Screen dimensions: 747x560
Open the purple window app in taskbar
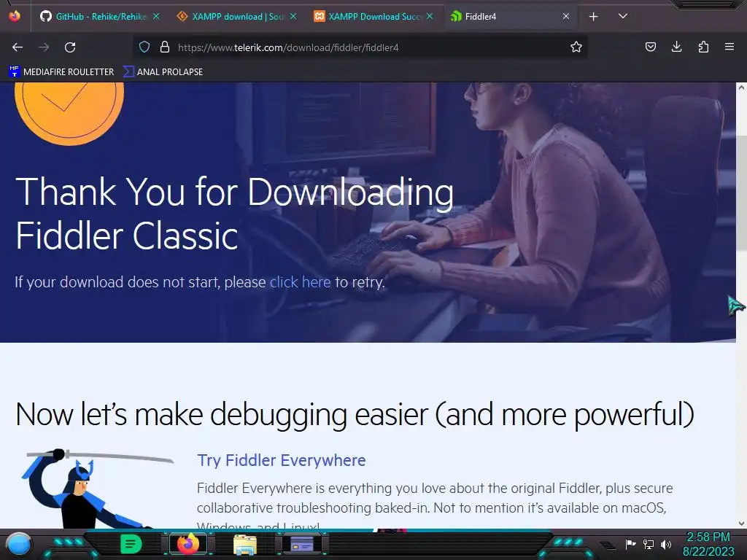(x=302, y=544)
